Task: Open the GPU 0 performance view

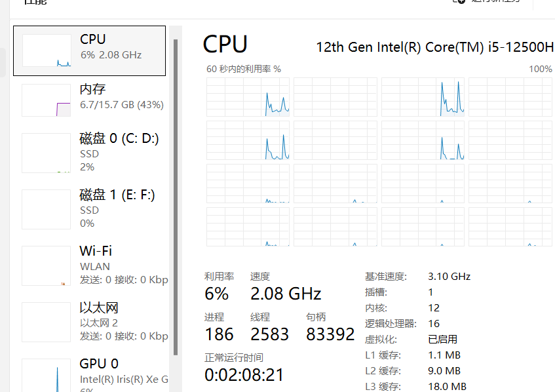Action: click(89, 374)
